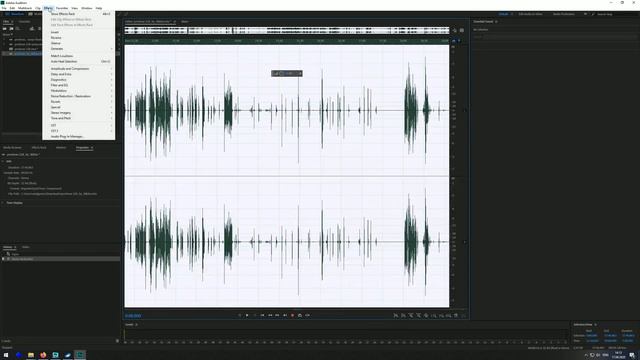Open the Reverb submenu
This screenshot has height=360, width=640.
click(x=79, y=102)
